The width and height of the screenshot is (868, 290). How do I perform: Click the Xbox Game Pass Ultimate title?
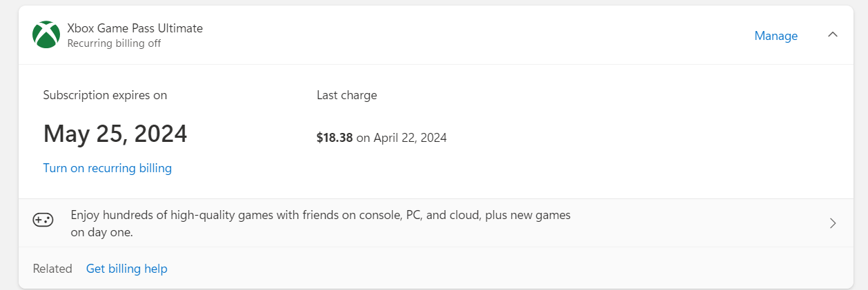click(135, 28)
